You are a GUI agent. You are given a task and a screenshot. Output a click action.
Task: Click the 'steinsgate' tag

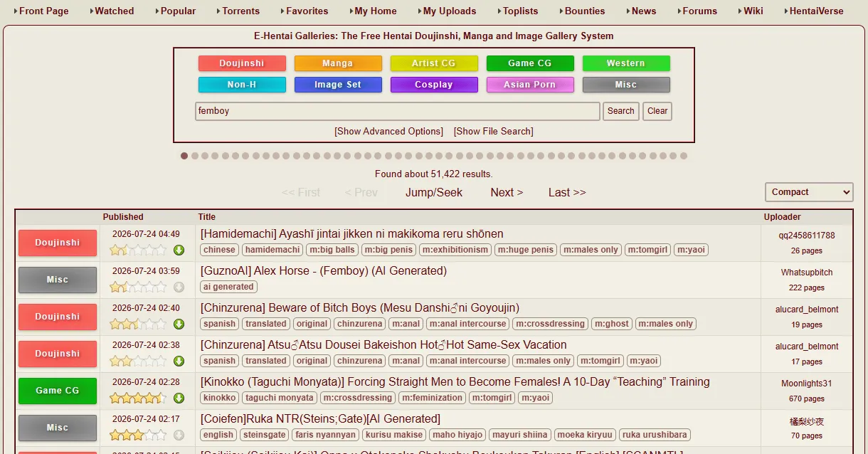[x=264, y=435]
